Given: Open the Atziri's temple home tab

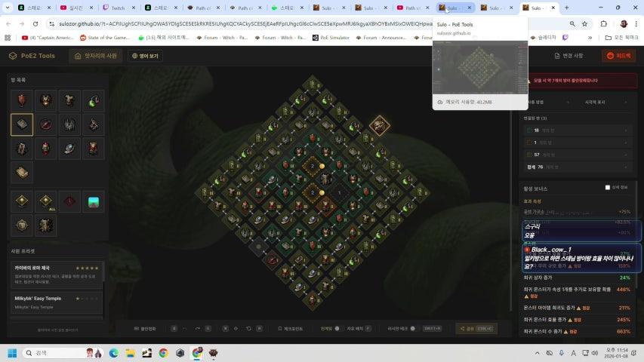Looking at the screenshot, I should [96, 56].
